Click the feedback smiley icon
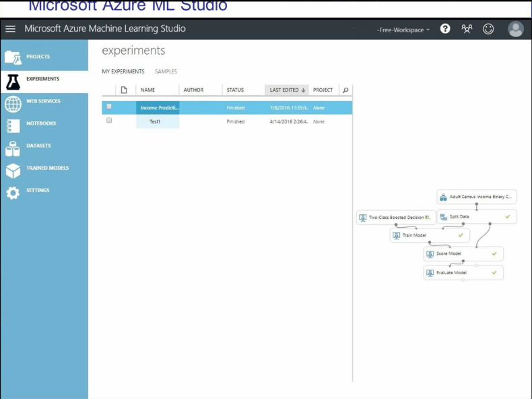The width and height of the screenshot is (532, 399). [x=488, y=29]
